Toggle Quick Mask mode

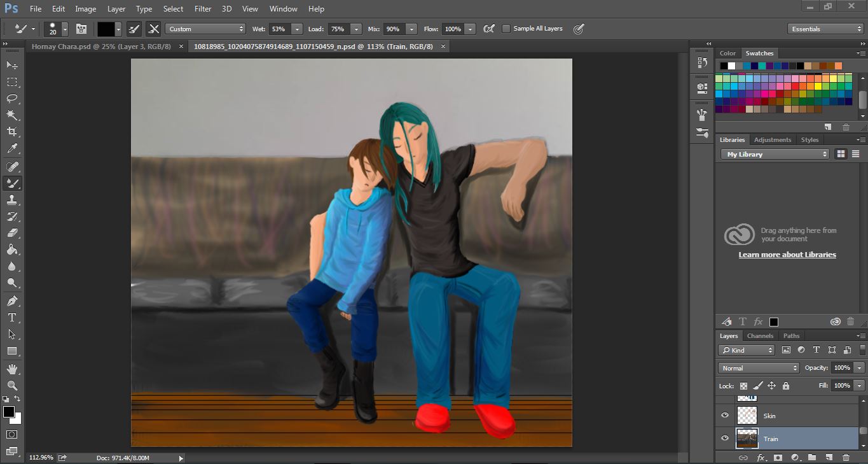12,434
